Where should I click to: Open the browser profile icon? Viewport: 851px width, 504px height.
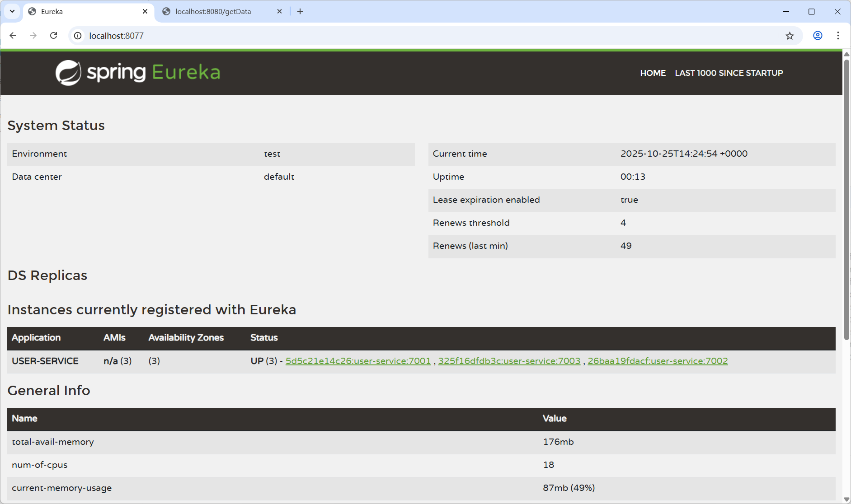tap(818, 36)
